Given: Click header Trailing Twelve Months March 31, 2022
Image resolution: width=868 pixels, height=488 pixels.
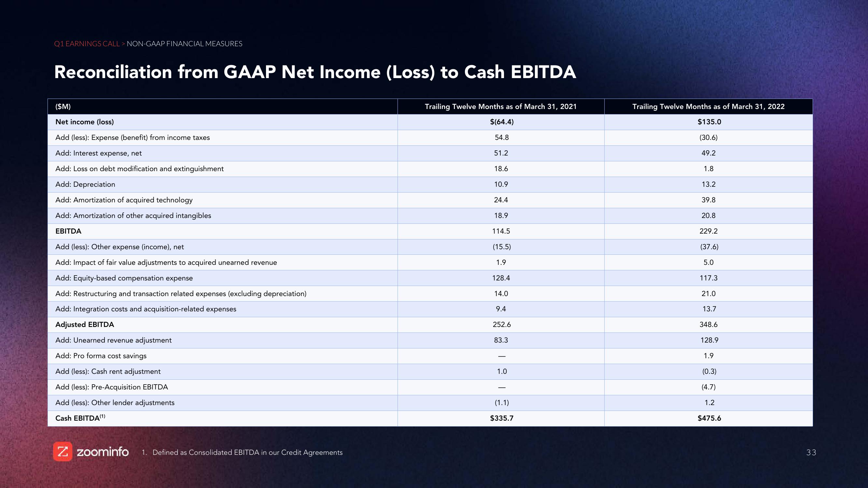Looking at the screenshot, I should pyautogui.click(x=708, y=106).
